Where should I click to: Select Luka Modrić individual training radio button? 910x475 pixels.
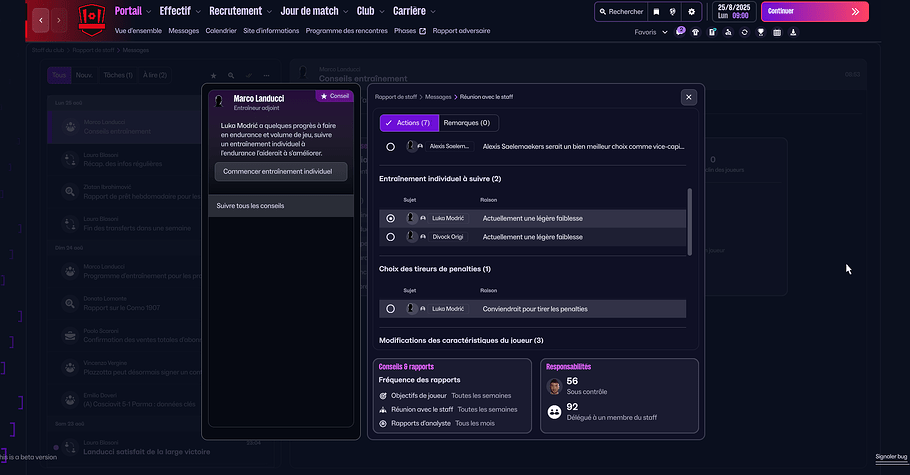tap(390, 218)
